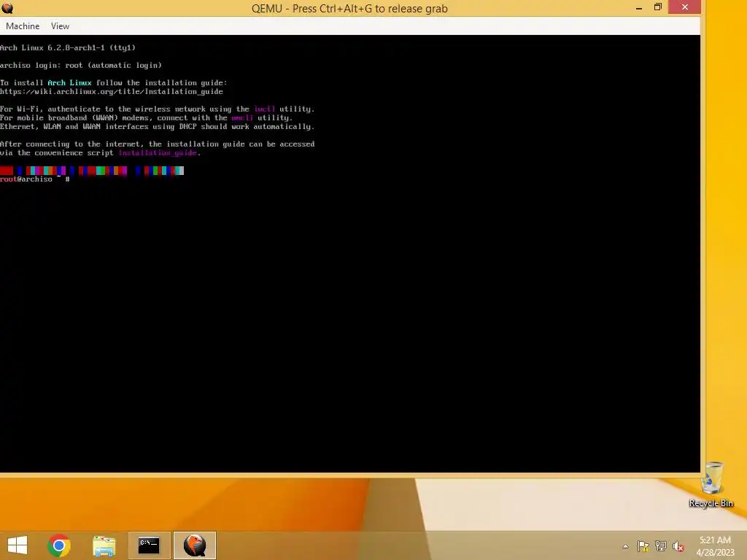Image resolution: width=747 pixels, height=560 pixels.
Task: Close the QEMU window
Action: [x=684, y=7]
